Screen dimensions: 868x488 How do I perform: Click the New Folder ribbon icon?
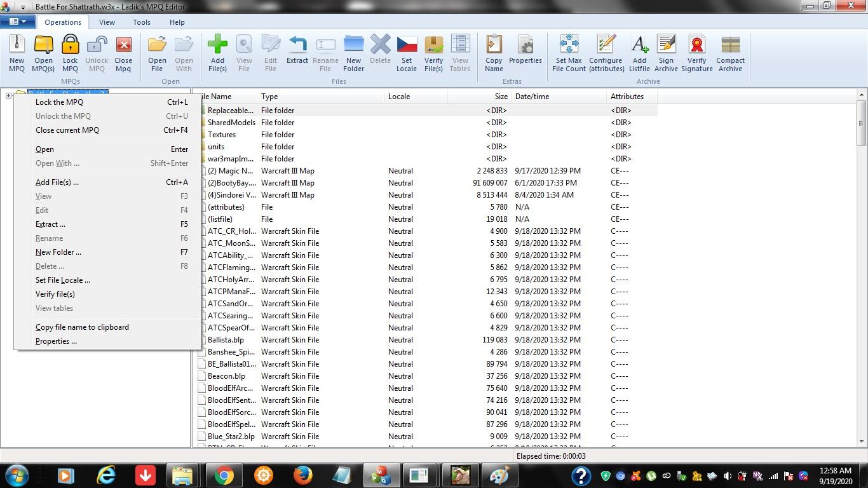(x=353, y=53)
